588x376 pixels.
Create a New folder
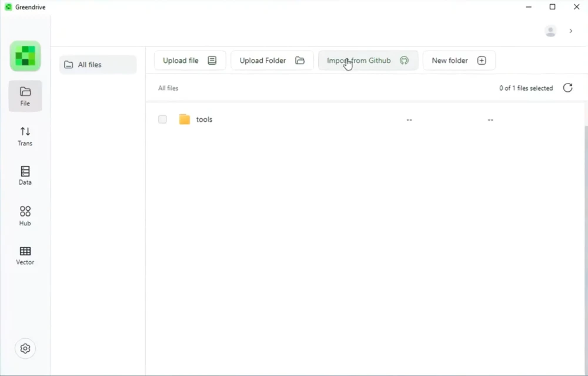tap(459, 61)
